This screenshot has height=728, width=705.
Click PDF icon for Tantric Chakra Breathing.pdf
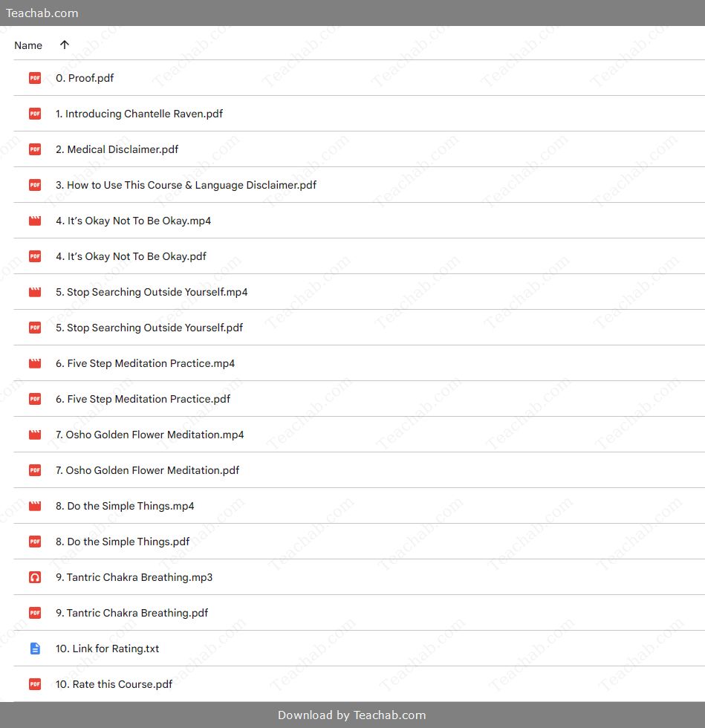[x=35, y=613]
